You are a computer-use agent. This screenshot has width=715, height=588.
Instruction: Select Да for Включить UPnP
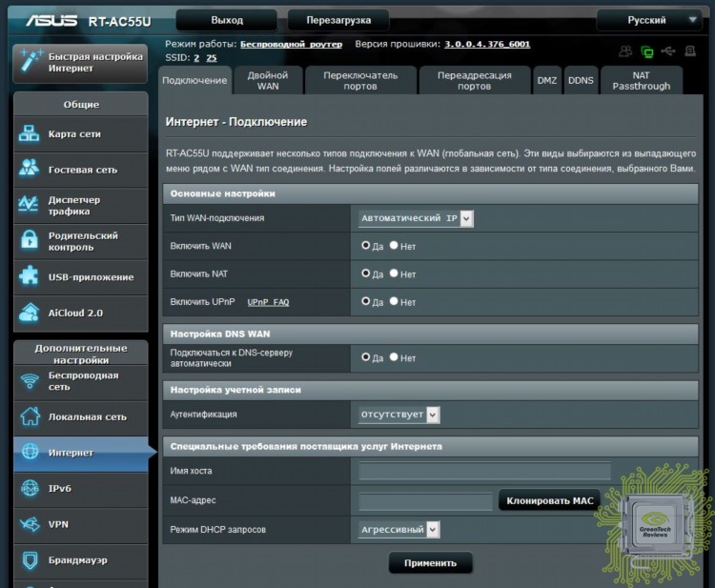click(x=366, y=301)
